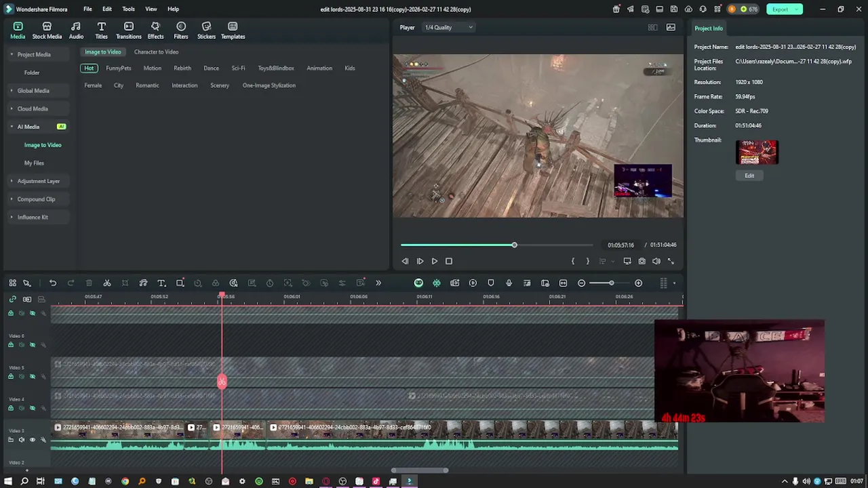Toggle Video 6 track visibility eye
The height and width of the screenshot is (488, 868).
pyautogui.click(x=32, y=345)
